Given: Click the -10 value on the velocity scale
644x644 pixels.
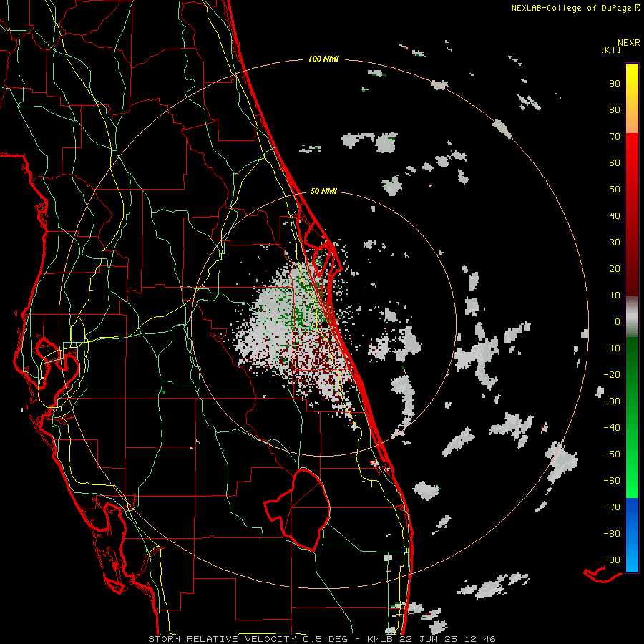Looking at the screenshot, I should coord(612,348).
